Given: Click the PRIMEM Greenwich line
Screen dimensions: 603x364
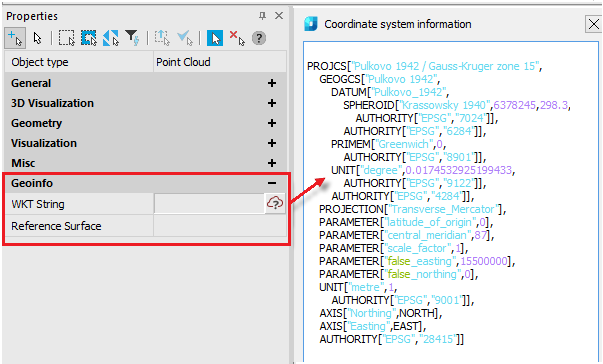Looking at the screenshot, I should [388, 144].
